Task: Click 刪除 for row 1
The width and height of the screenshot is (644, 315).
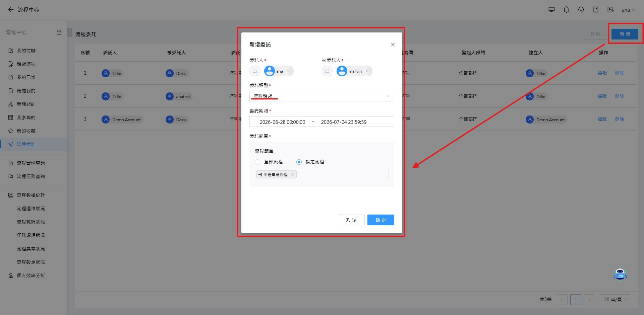Action: 620,73
